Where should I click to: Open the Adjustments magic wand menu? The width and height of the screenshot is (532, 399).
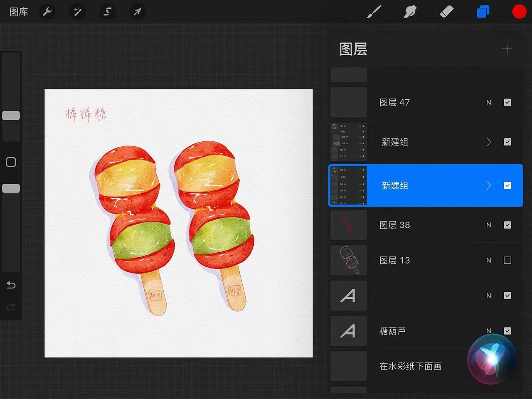click(x=77, y=12)
